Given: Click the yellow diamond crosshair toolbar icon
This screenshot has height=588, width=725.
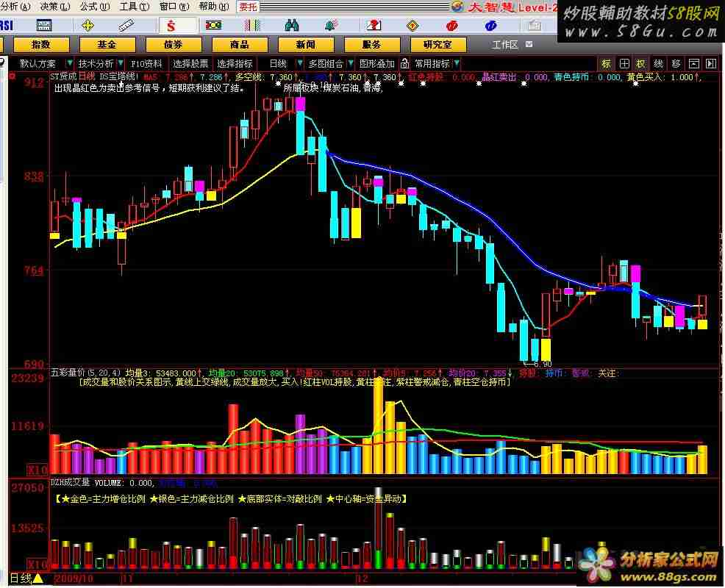Looking at the screenshot, I should click(x=88, y=26).
